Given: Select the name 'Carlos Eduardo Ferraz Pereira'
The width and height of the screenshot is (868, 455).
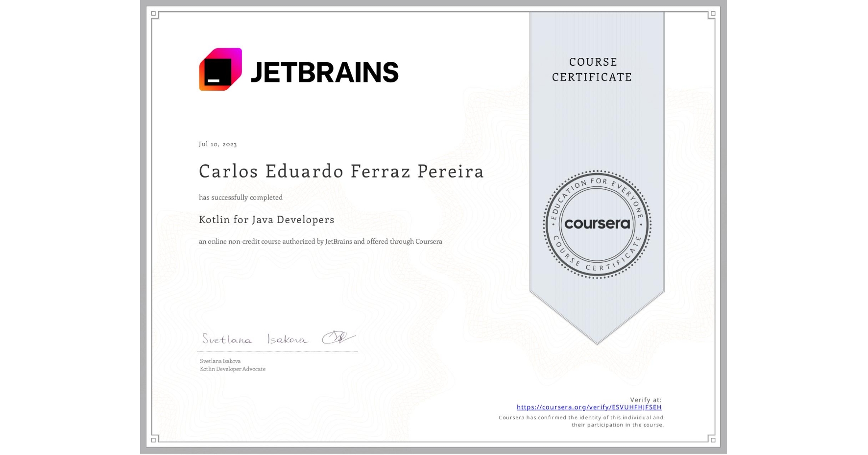Looking at the screenshot, I should click(x=341, y=172).
